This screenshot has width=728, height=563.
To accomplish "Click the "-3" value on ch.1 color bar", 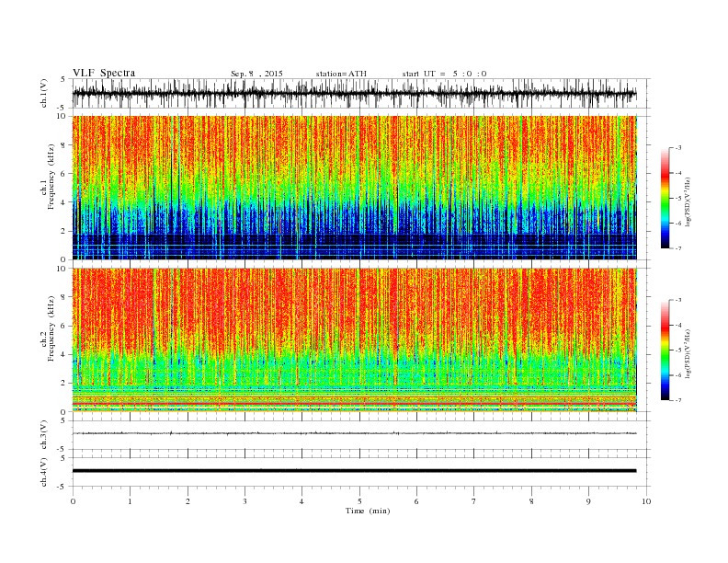I will 678,148.
